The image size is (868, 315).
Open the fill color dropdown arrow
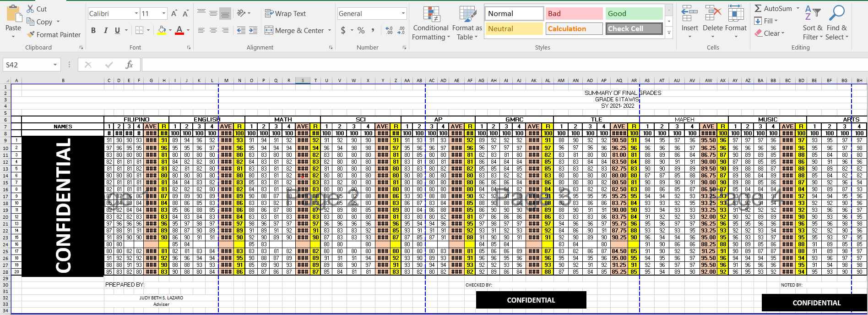(x=170, y=30)
